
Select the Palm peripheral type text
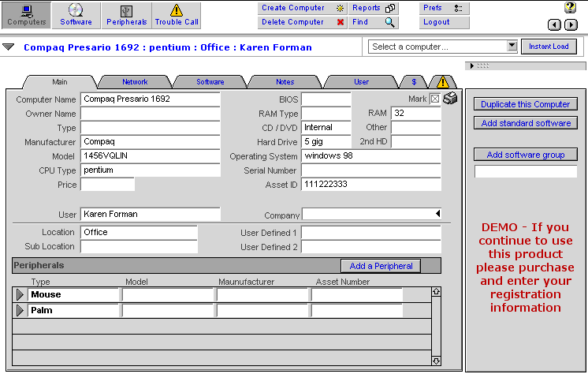(x=42, y=310)
